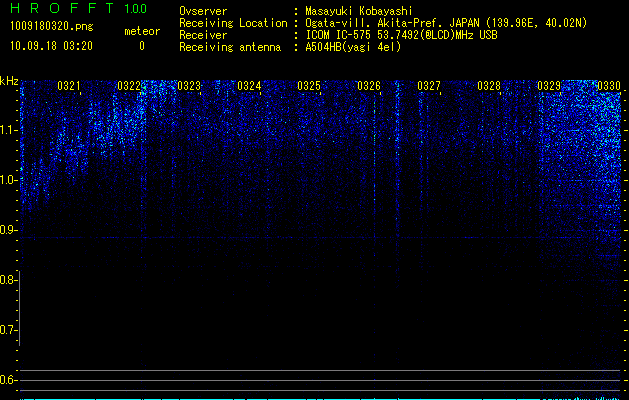This screenshot has height=400, width=629.
Task: Click the 0328 time marker
Action: (x=489, y=86)
